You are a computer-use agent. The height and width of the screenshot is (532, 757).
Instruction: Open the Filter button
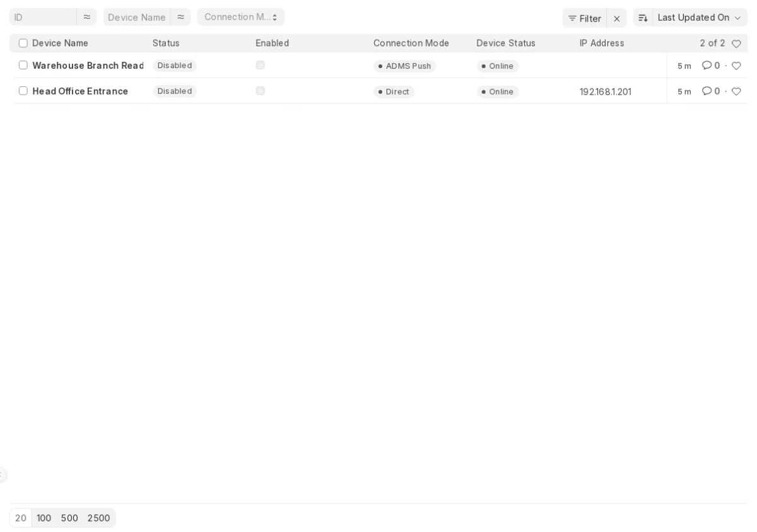point(585,18)
